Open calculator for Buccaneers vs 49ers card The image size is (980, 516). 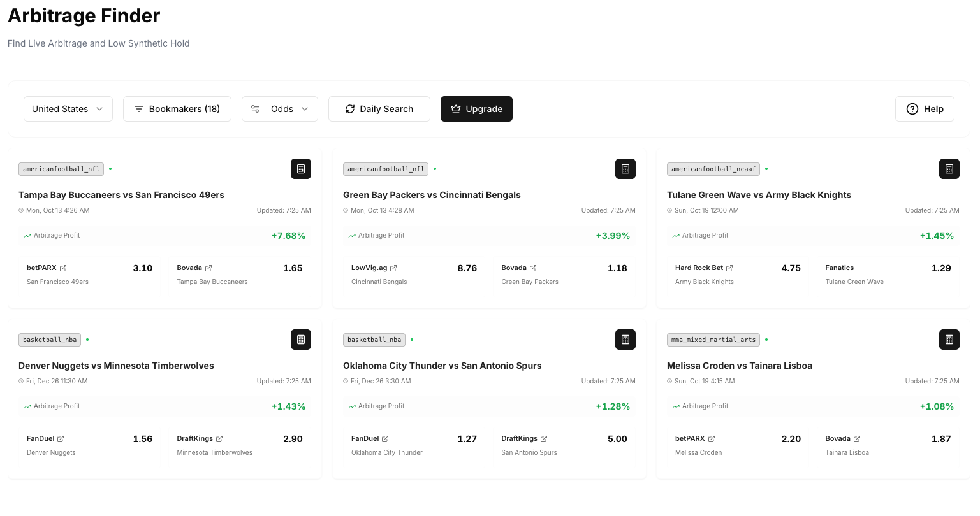[301, 169]
